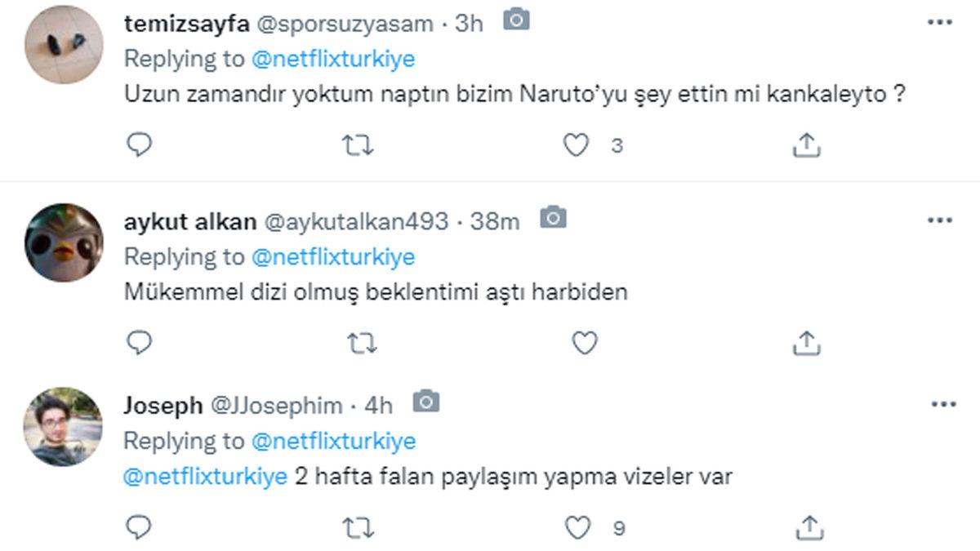This screenshot has width=980, height=551.
Task: Open Joseph's profile photo
Action: coord(64,426)
